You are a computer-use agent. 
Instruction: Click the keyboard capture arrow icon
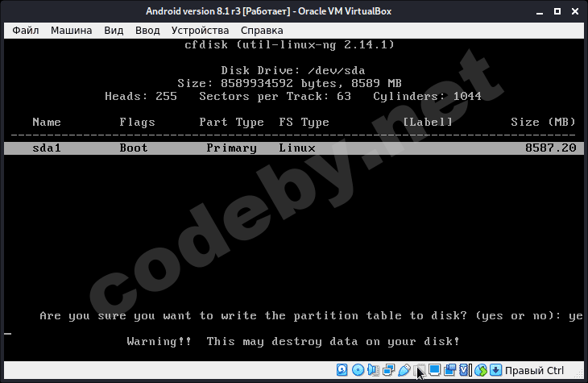pos(495,370)
